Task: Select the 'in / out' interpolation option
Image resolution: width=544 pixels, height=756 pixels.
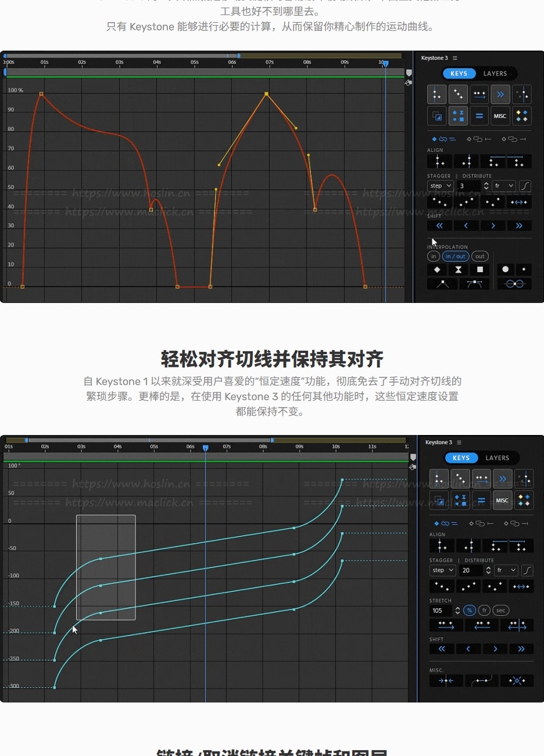Action: click(x=456, y=256)
